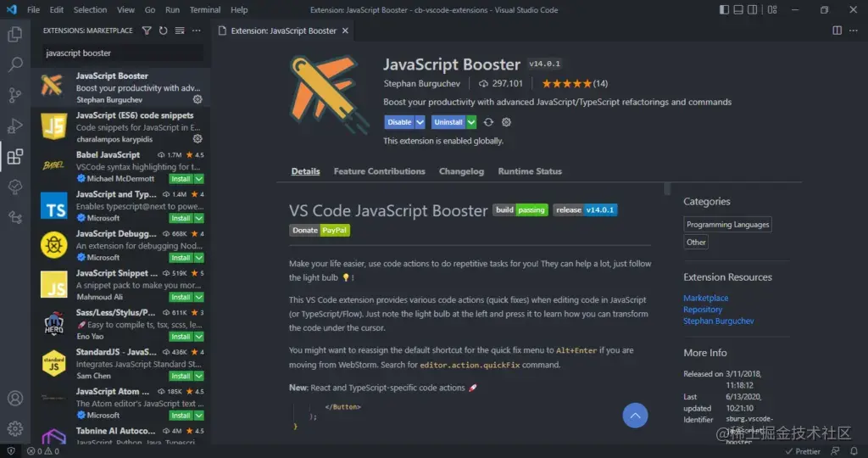868x458 pixels.
Task: Customize layout icon in title bar
Action: click(772, 9)
